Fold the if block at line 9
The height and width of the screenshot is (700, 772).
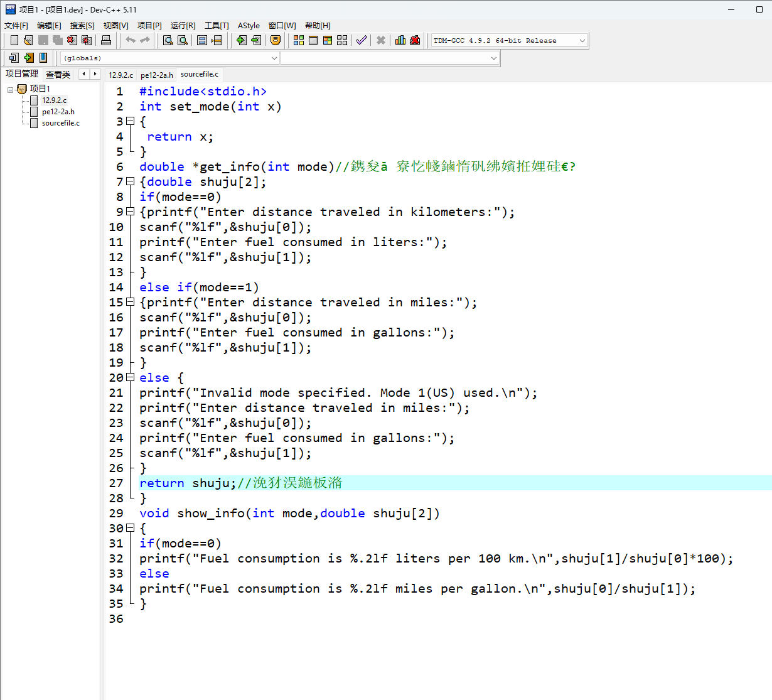130,212
